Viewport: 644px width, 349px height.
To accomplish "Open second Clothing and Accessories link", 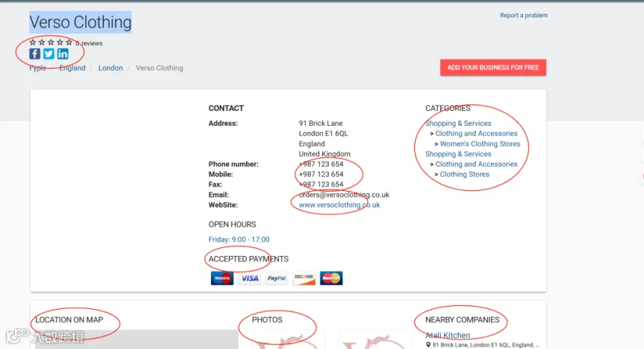I will [477, 164].
